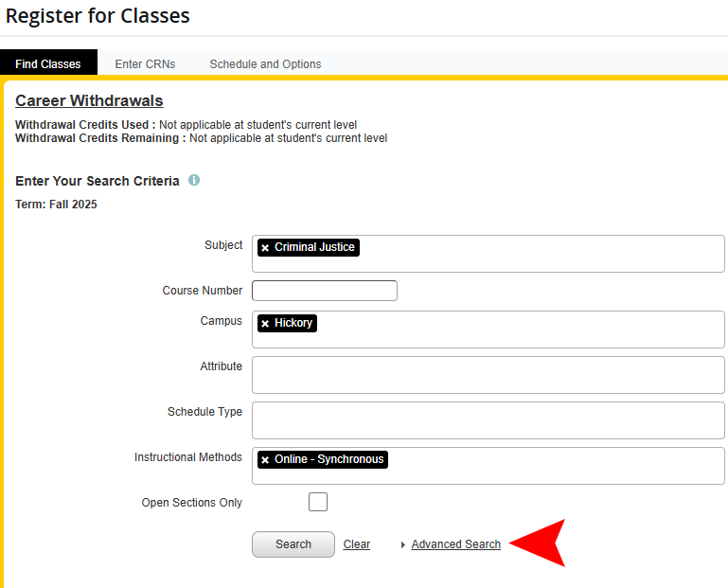Click inside the Campus selection box
This screenshot has width=728, height=588.
[488, 330]
